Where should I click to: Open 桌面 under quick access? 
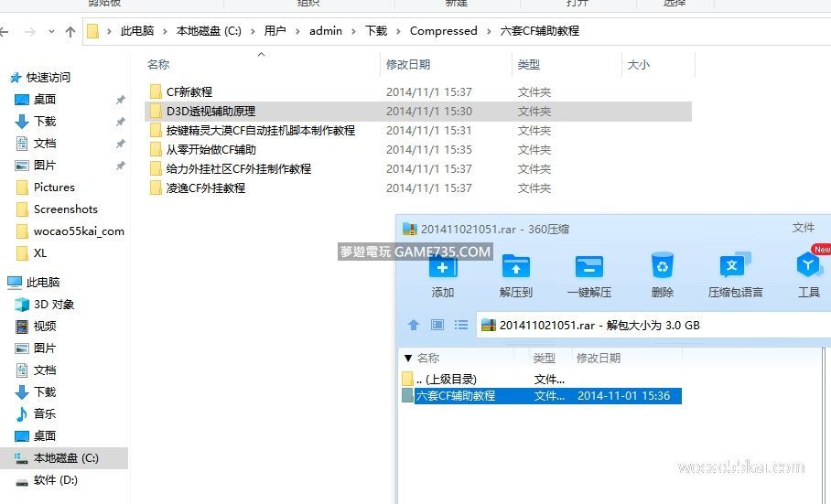45,99
